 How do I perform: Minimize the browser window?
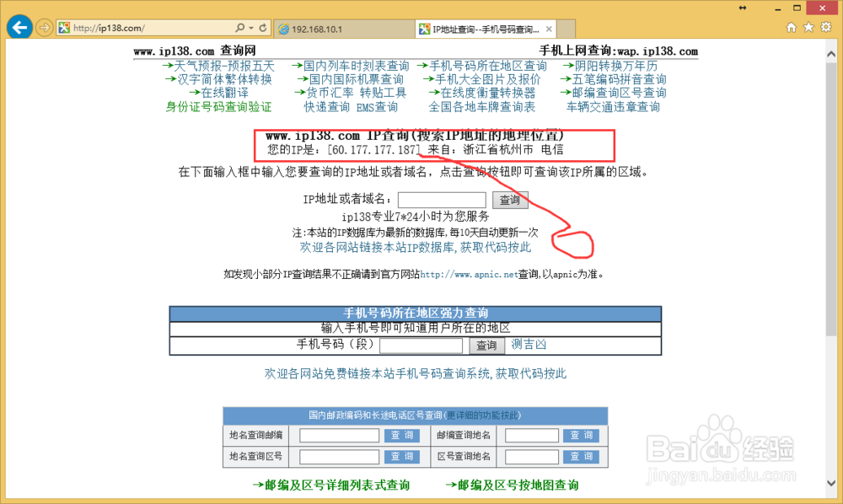(x=777, y=8)
